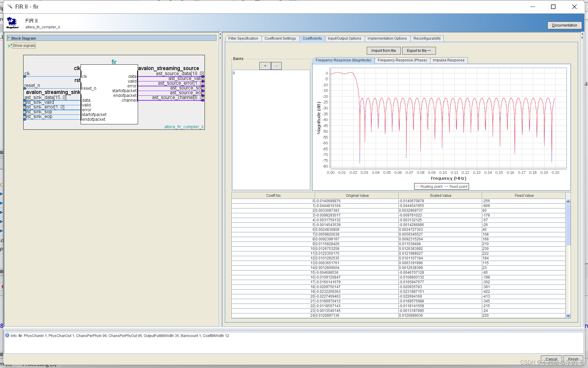This screenshot has height=368, width=588.
Task: Select bank 0 in the Banks list
Action: pyautogui.click(x=271, y=73)
